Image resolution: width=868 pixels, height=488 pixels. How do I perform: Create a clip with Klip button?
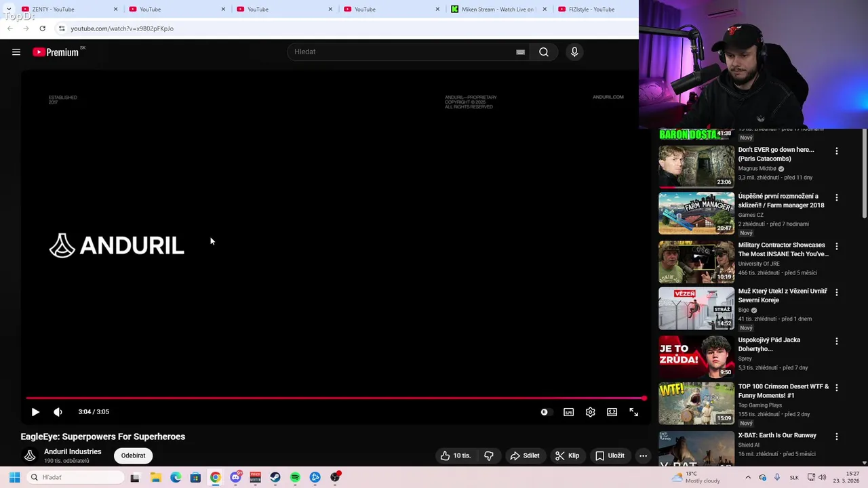click(x=568, y=455)
